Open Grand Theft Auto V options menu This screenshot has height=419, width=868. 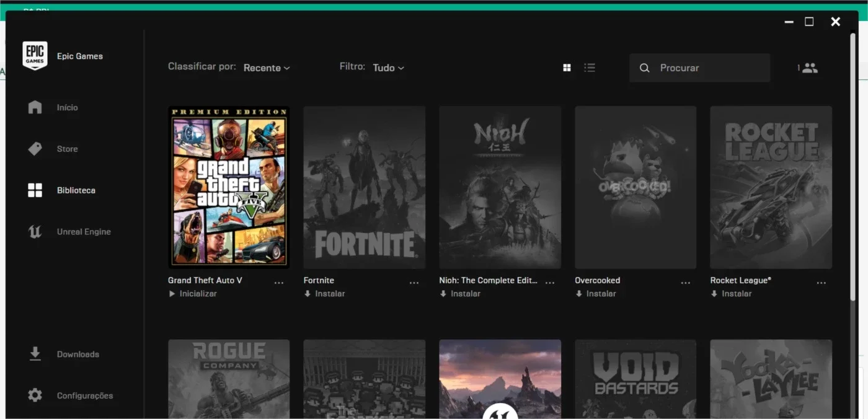279,283
